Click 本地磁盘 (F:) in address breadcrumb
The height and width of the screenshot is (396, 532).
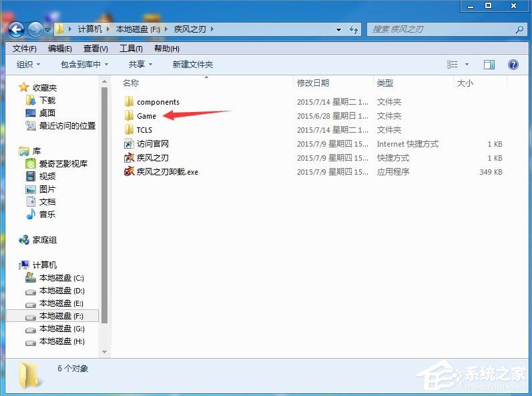point(138,29)
